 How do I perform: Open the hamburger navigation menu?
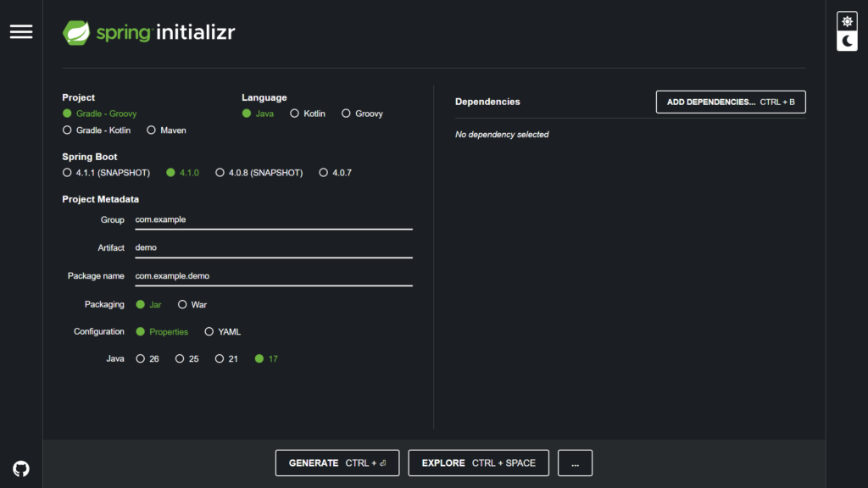[21, 31]
